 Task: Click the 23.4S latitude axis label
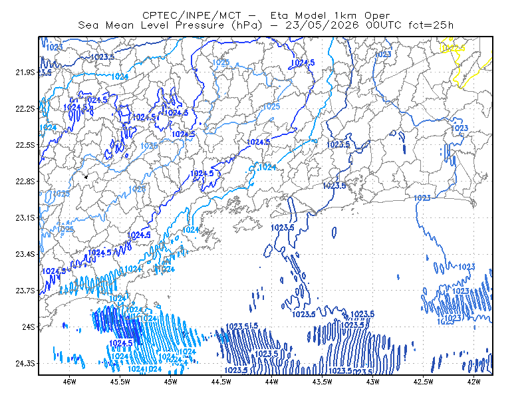coord(25,254)
